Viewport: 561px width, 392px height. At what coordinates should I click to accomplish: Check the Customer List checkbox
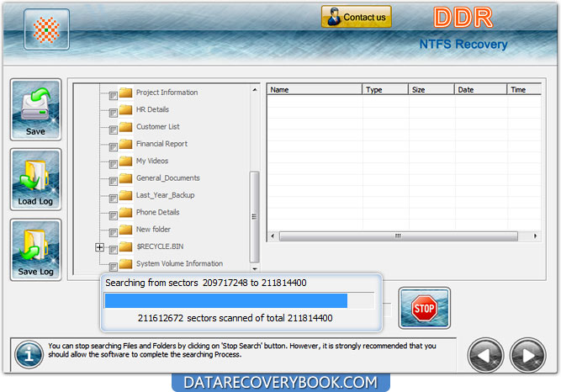113,130
